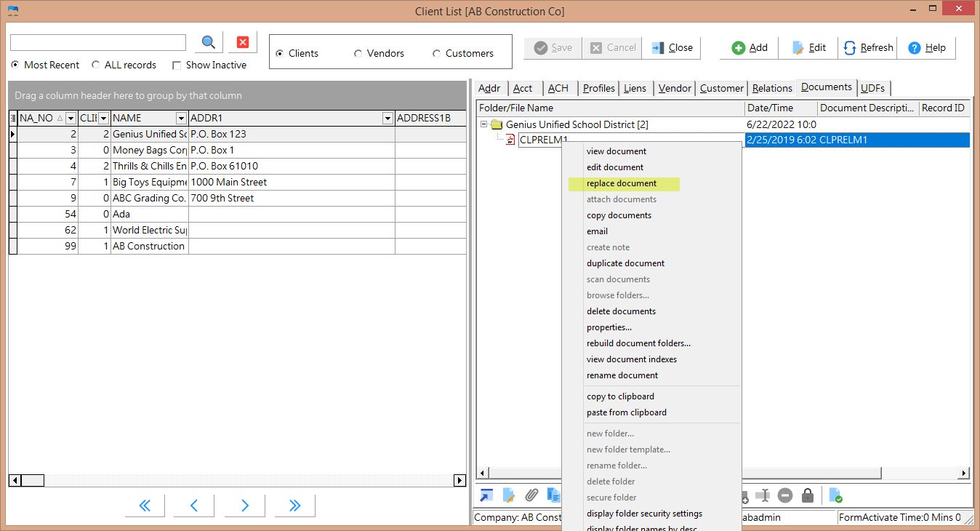Open the NAME column filter dropdown
The width and height of the screenshot is (980, 531).
tap(181, 118)
